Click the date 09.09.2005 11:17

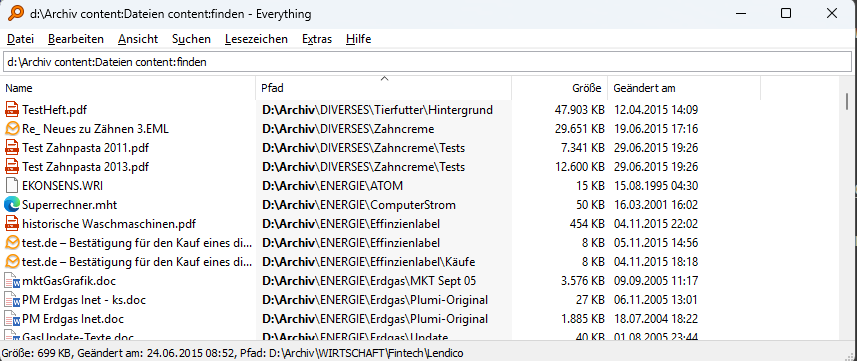656,281
